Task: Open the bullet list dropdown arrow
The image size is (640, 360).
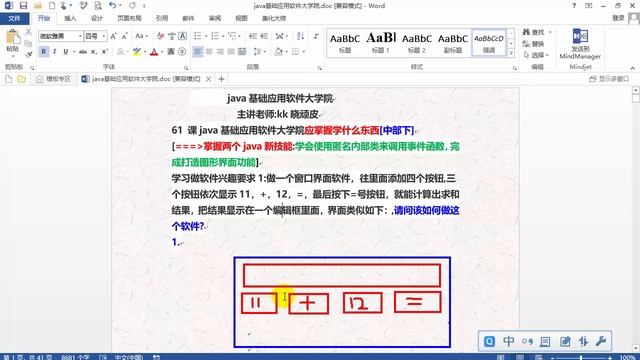Action: (206, 36)
